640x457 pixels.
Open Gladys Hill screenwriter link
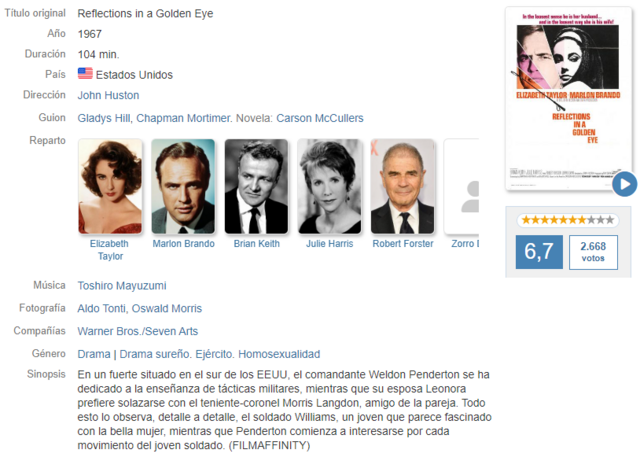tap(104, 118)
